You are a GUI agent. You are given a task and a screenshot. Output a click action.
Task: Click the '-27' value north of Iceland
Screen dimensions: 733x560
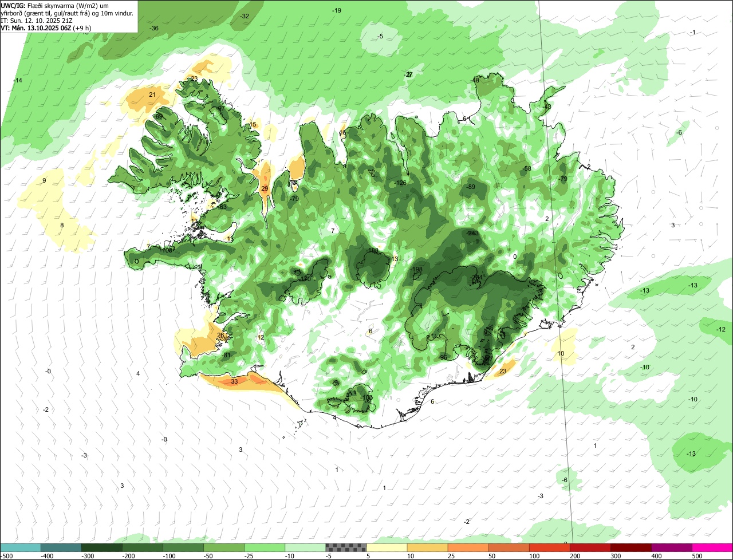(x=408, y=74)
